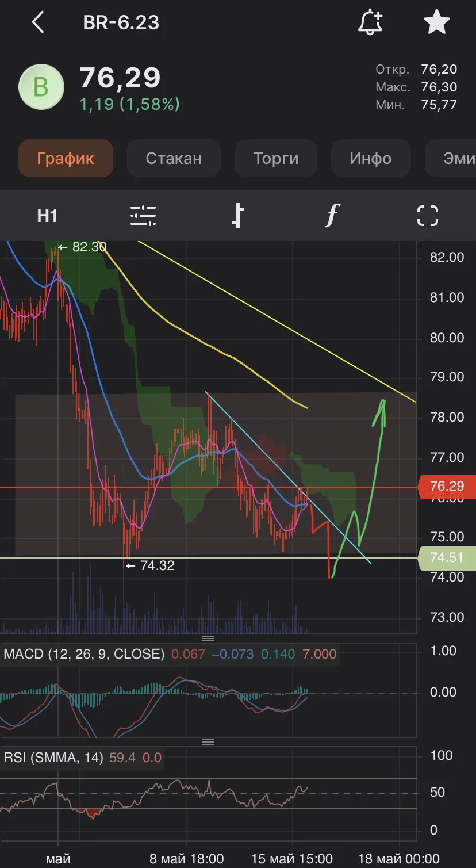Tap the RSI value 59.4
The height and width of the screenshot is (868, 476).
(x=122, y=758)
